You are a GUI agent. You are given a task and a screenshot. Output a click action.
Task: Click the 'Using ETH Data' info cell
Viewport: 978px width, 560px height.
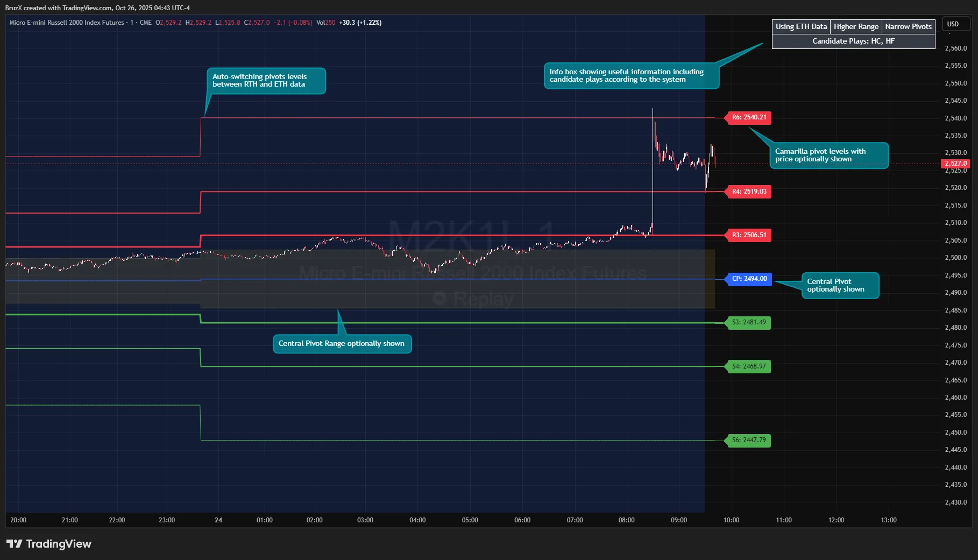(x=801, y=27)
